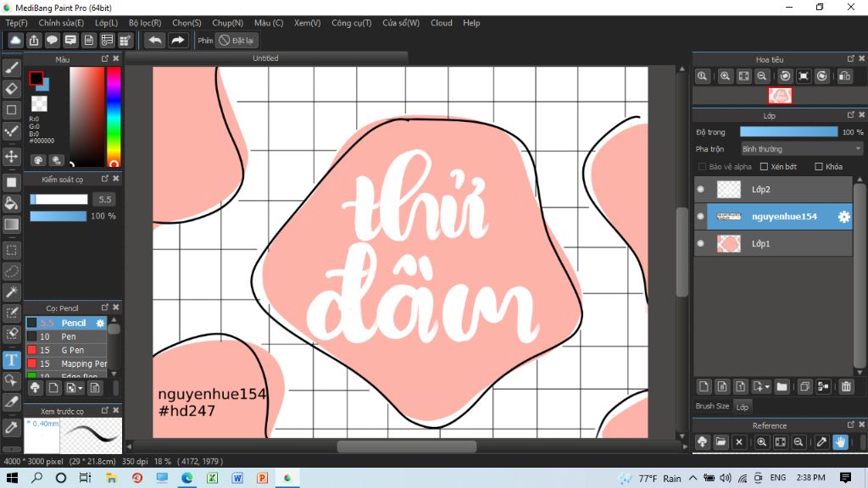Open the Tệp(F) menu
The width and height of the screenshot is (868, 488).
coord(16,23)
